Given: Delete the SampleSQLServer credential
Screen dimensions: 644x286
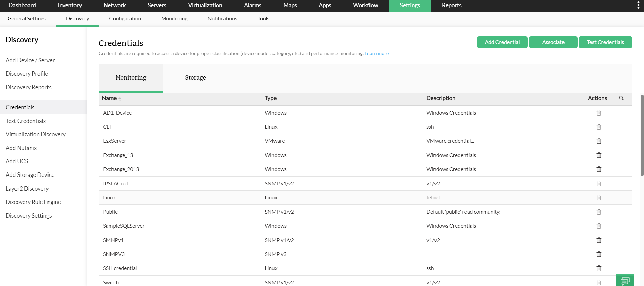Looking at the screenshot, I should point(599,226).
